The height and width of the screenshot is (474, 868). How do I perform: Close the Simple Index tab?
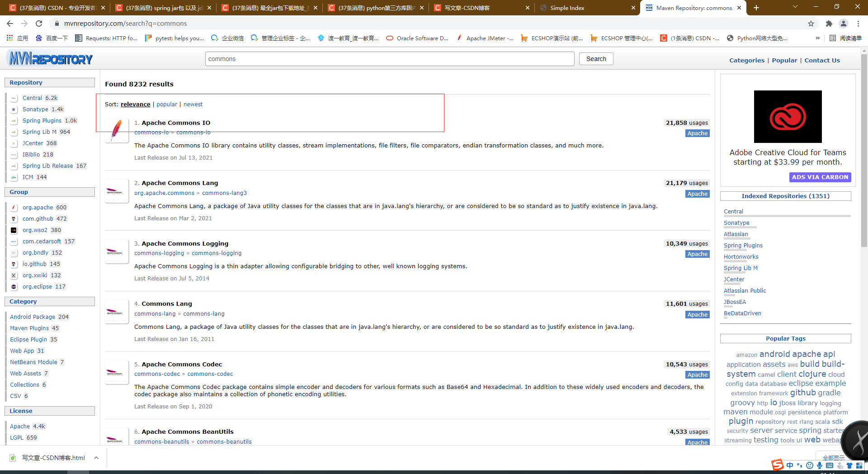click(633, 8)
